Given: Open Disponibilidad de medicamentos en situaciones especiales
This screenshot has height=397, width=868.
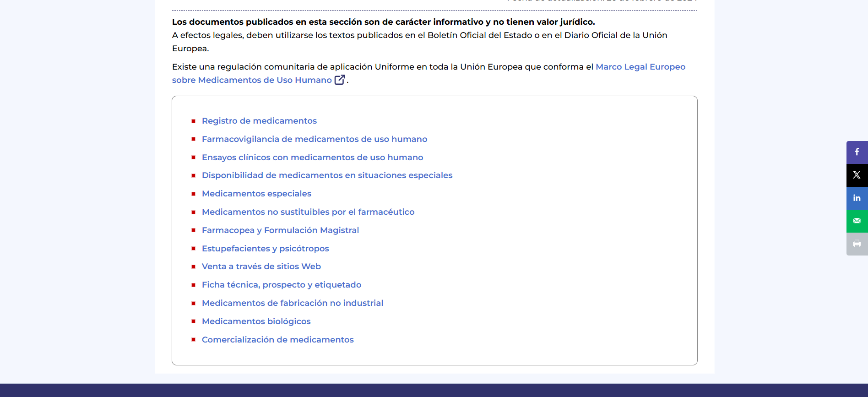Looking at the screenshot, I should click(327, 175).
